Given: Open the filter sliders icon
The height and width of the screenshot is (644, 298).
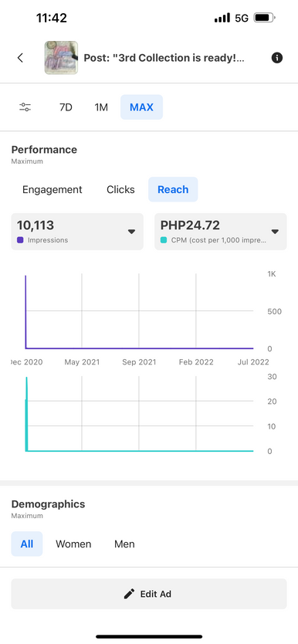Looking at the screenshot, I should 25,107.
